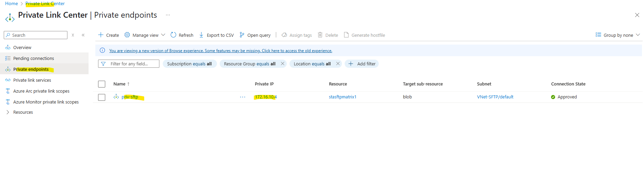644x191 pixels.
Task: Click the Group by list icon
Action: tap(598, 35)
